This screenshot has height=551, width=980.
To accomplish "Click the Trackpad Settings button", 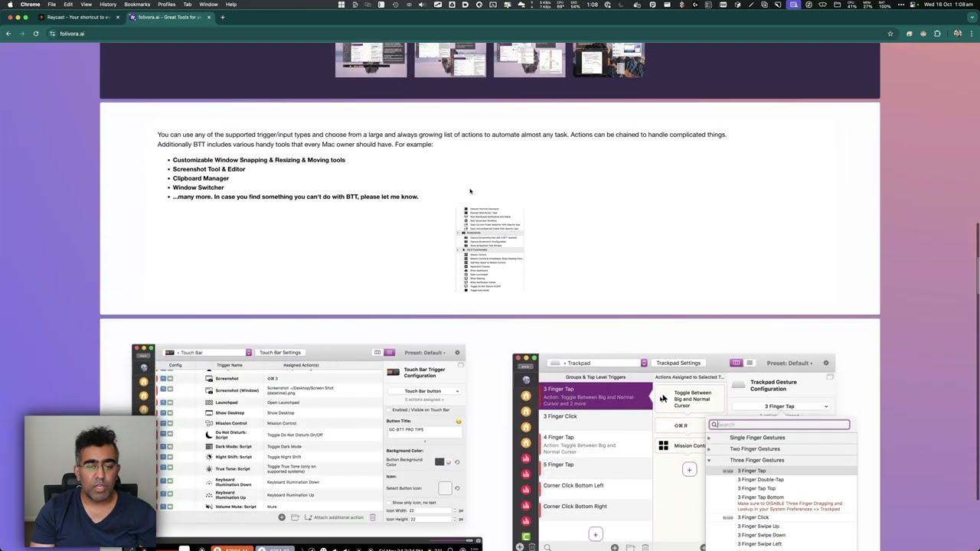I will (x=678, y=363).
